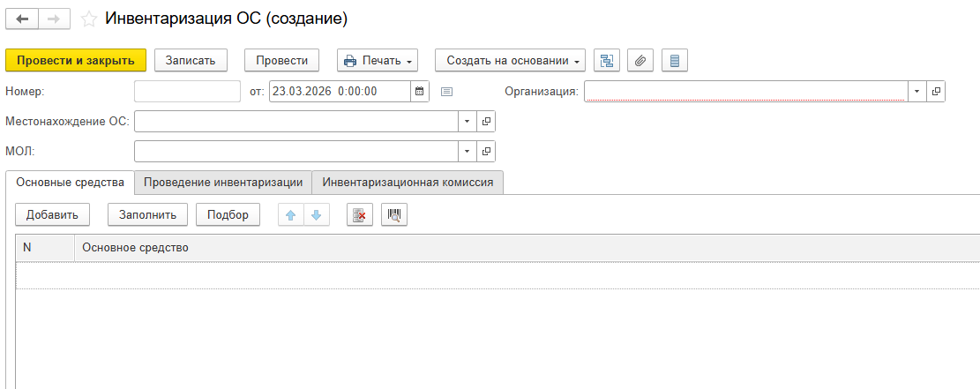
Task: Expand the Местонахождение ОС dropdown list
Action: pos(467,121)
